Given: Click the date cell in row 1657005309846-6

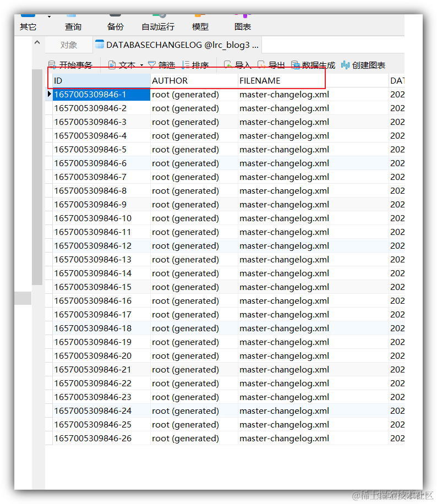Looking at the screenshot, I should (x=397, y=163).
